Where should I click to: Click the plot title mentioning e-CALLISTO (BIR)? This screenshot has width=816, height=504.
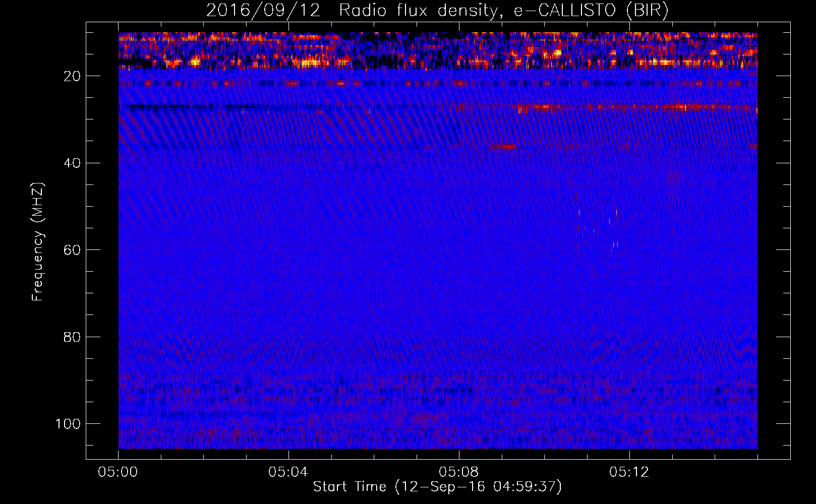437,11
